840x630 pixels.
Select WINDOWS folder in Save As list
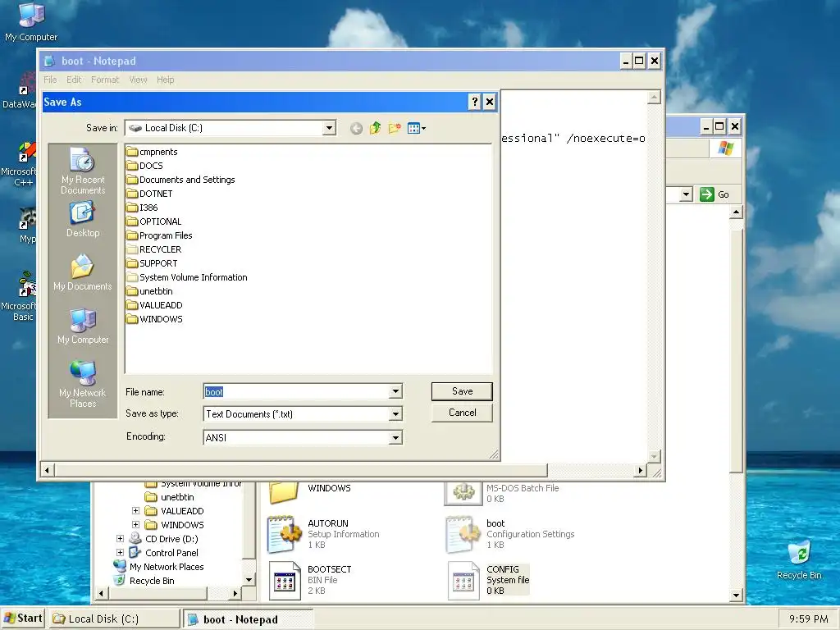155,319
